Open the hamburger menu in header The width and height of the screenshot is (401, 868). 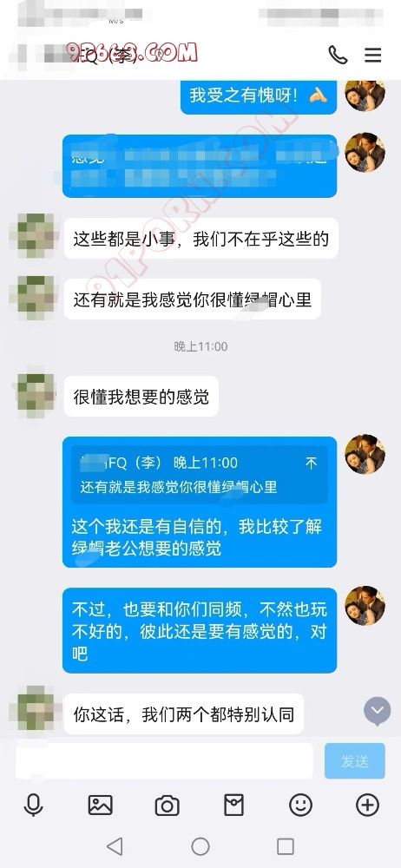pyautogui.click(x=372, y=55)
